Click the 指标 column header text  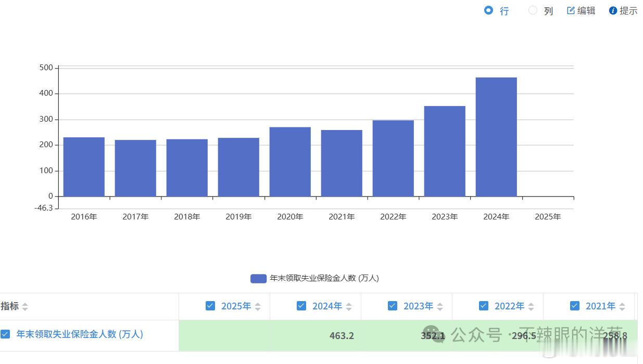(x=9, y=306)
